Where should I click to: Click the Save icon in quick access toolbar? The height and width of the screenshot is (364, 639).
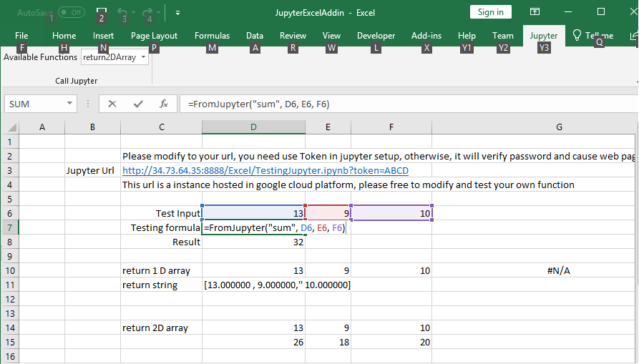(x=102, y=12)
